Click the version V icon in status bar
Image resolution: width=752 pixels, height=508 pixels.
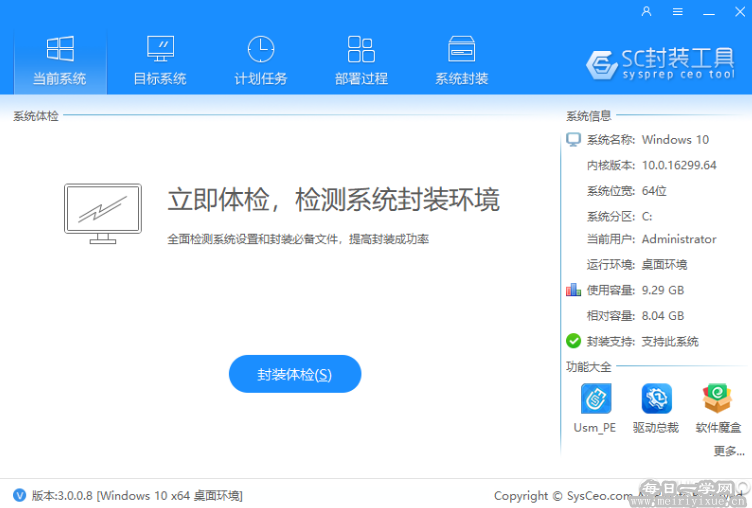coord(20,495)
